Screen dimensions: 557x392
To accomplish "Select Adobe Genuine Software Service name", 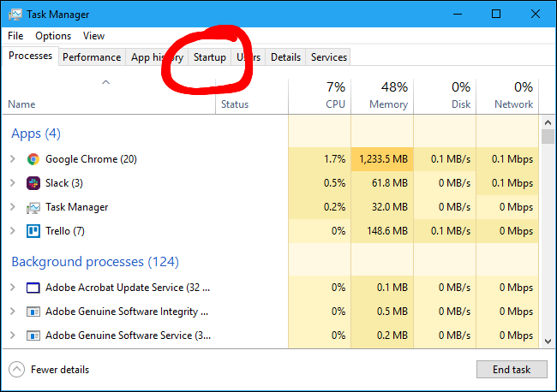I will (129, 336).
